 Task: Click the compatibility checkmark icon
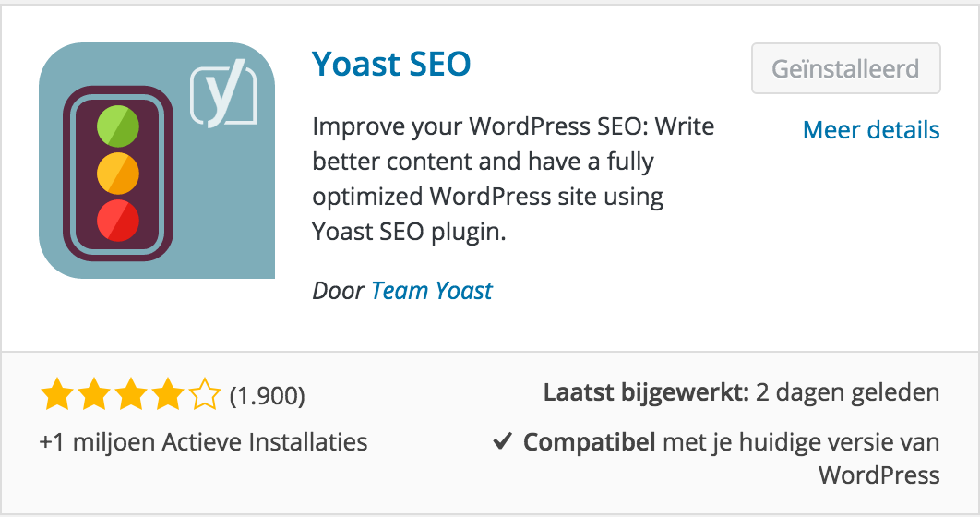pos(503,441)
